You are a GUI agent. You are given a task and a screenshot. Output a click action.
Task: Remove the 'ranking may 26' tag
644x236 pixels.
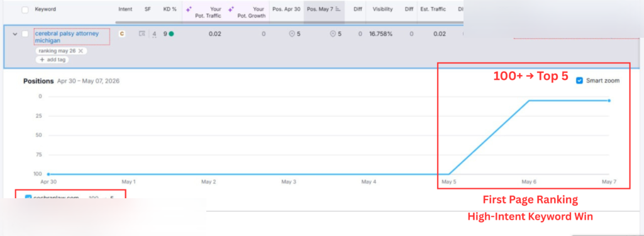(81, 51)
